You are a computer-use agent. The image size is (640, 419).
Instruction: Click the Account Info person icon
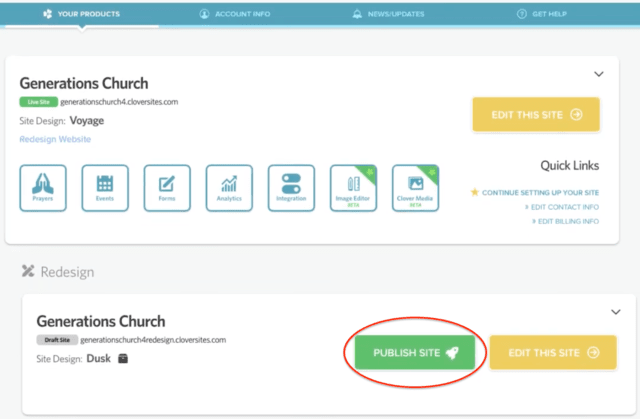[204, 14]
